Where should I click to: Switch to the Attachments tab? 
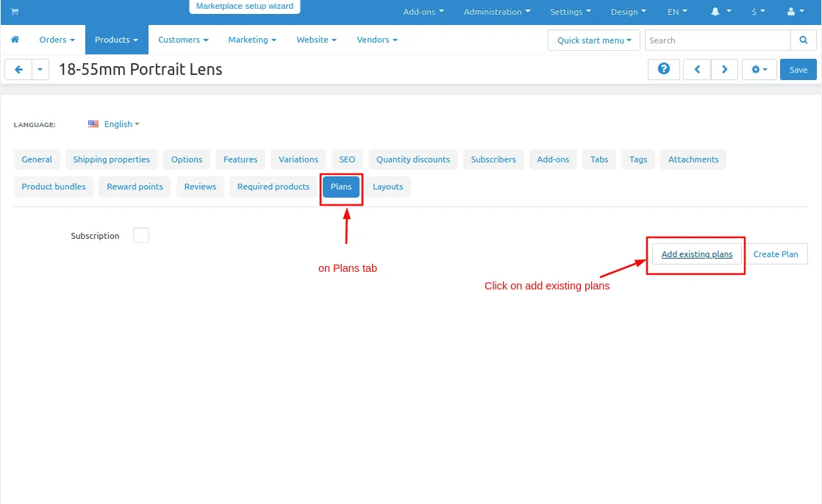(x=693, y=159)
